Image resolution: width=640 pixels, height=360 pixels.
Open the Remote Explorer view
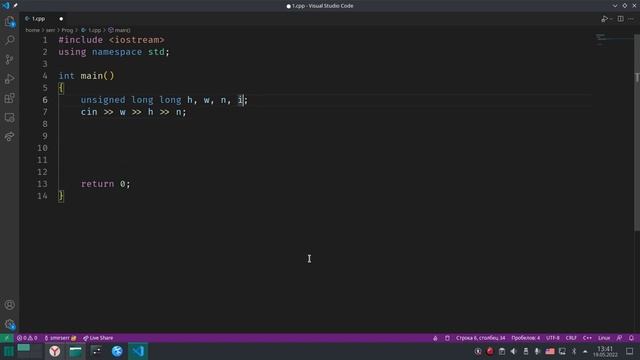tap(9, 118)
